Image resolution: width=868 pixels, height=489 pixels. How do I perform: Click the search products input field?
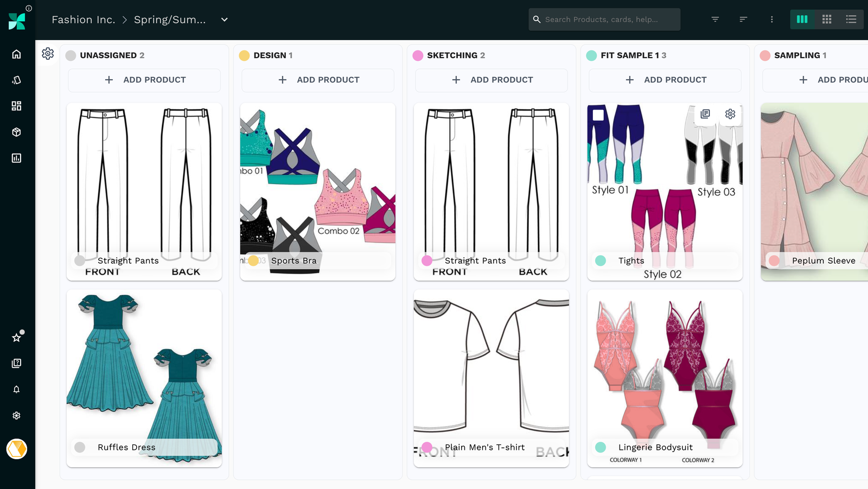(x=604, y=19)
